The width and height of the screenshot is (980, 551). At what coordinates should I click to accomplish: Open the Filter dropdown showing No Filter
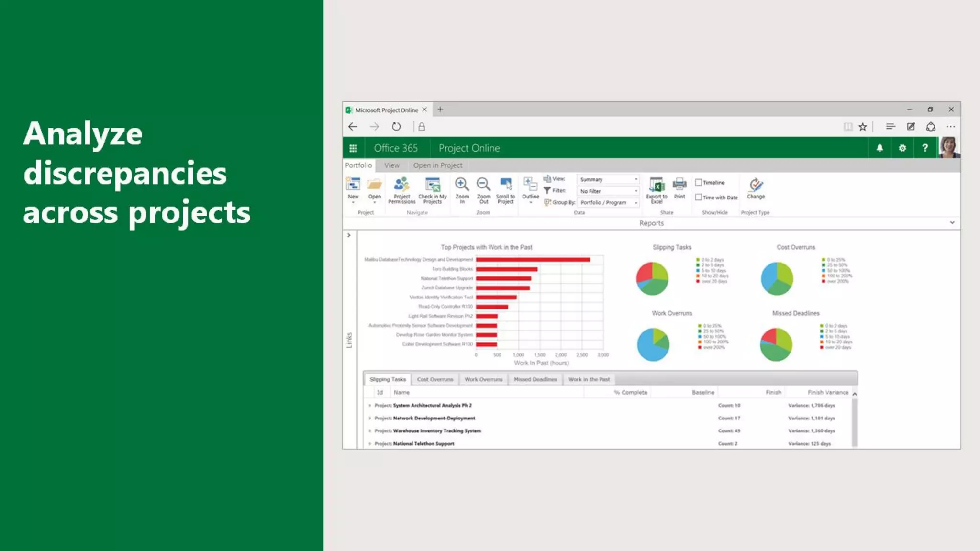(x=608, y=191)
